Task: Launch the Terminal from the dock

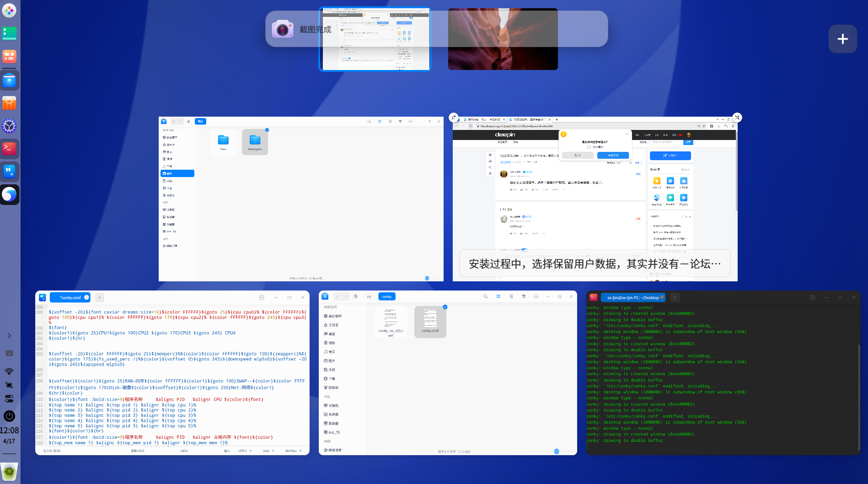Action: coord(9,148)
